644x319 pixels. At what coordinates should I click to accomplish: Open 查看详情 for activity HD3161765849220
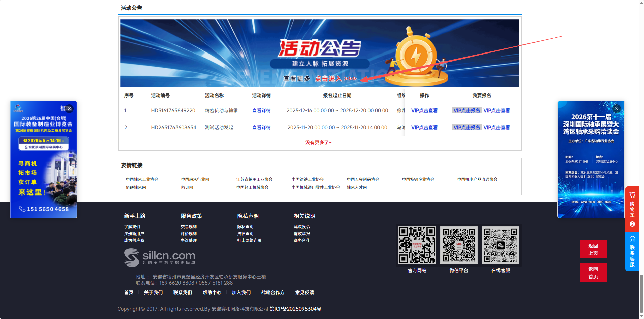[x=261, y=111]
